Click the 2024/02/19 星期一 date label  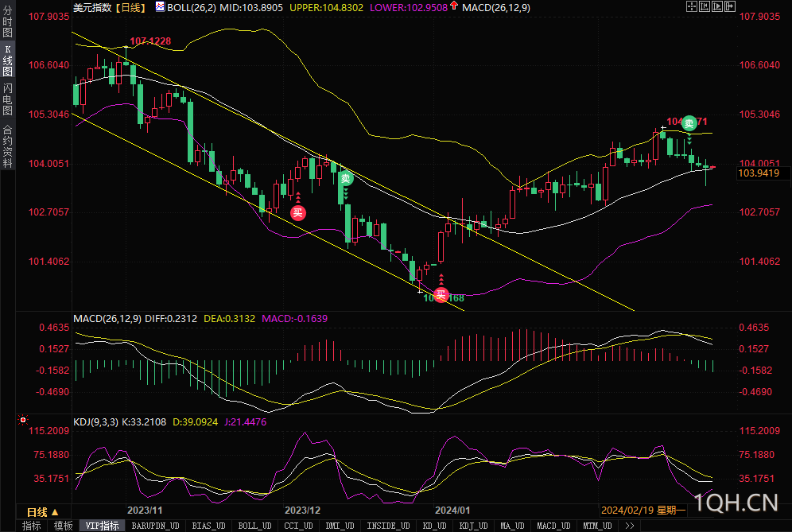643,511
